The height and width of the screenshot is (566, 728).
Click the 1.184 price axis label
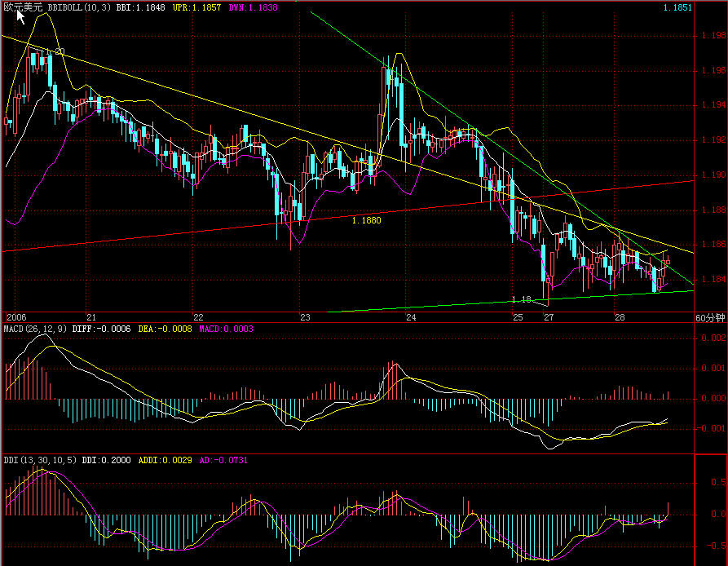click(713, 279)
